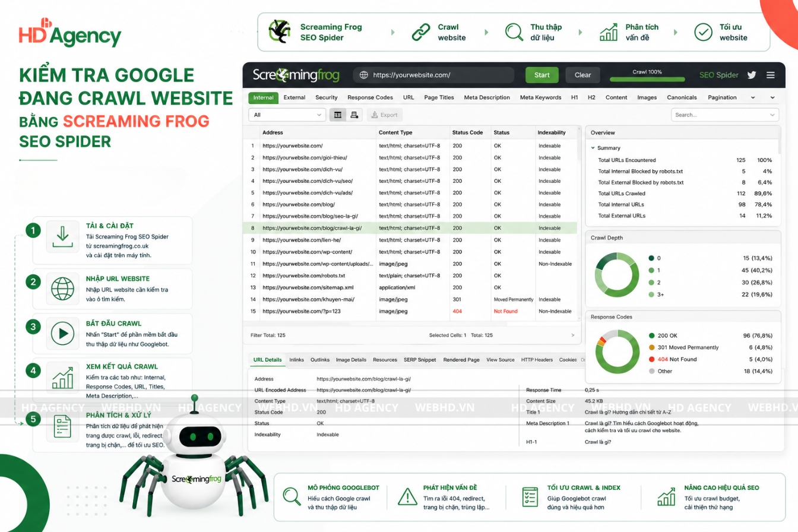
Task: Select the row for https://yourwebsite.com/robots.txt
Action: (410, 275)
